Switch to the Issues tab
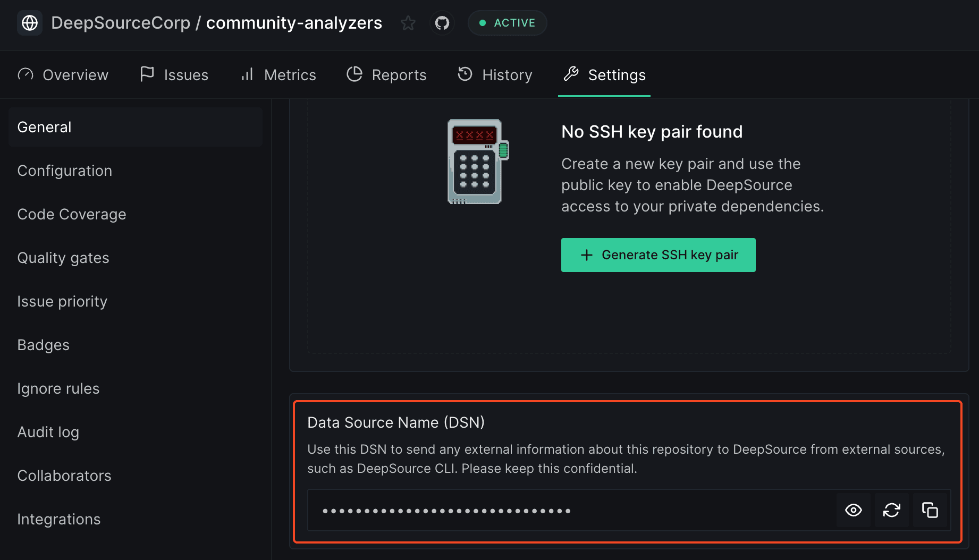The width and height of the screenshot is (979, 560). (x=184, y=74)
